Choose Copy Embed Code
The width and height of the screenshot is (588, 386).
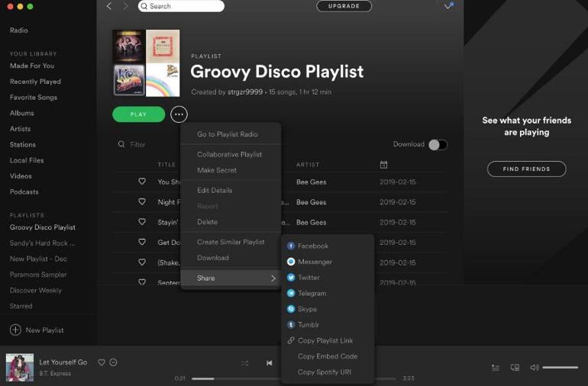tap(328, 356)
